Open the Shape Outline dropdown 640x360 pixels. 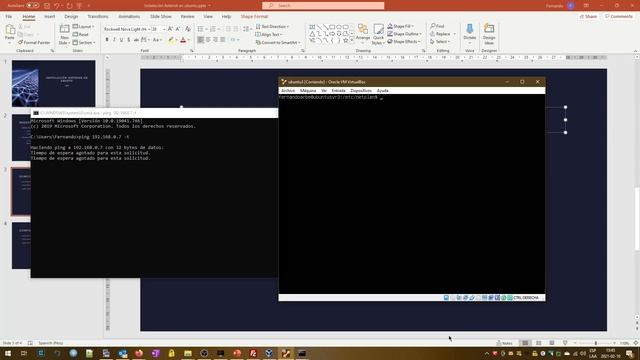pyautogui.click(x=404, y=34)
